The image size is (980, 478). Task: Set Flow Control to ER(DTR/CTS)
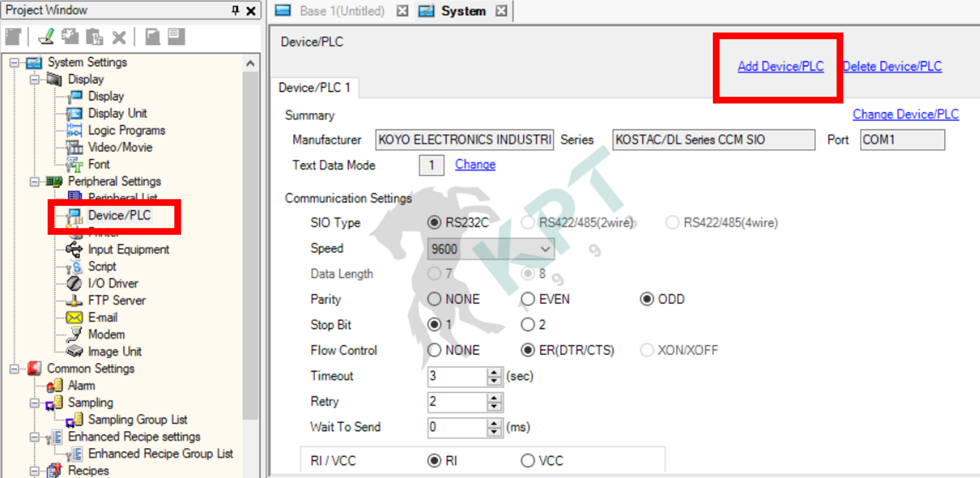528,350
